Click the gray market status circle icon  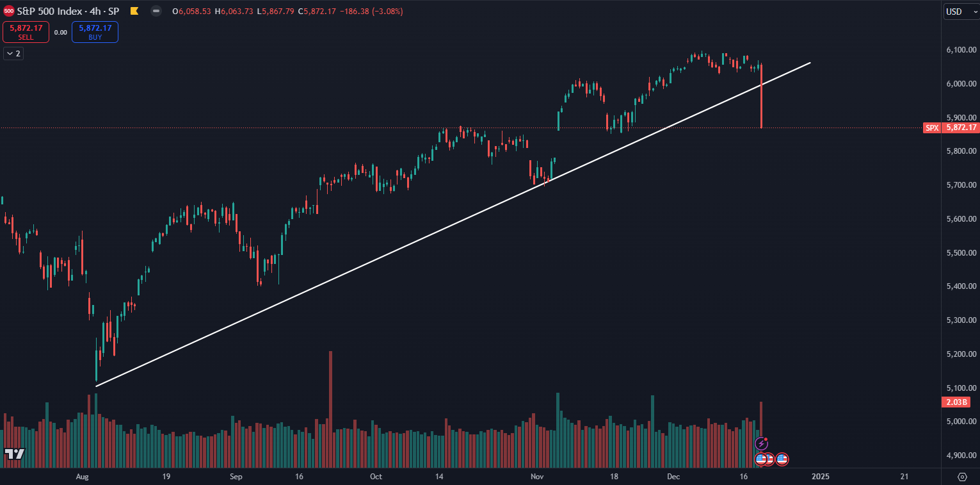pyautogui.click(x=156, y=11)
